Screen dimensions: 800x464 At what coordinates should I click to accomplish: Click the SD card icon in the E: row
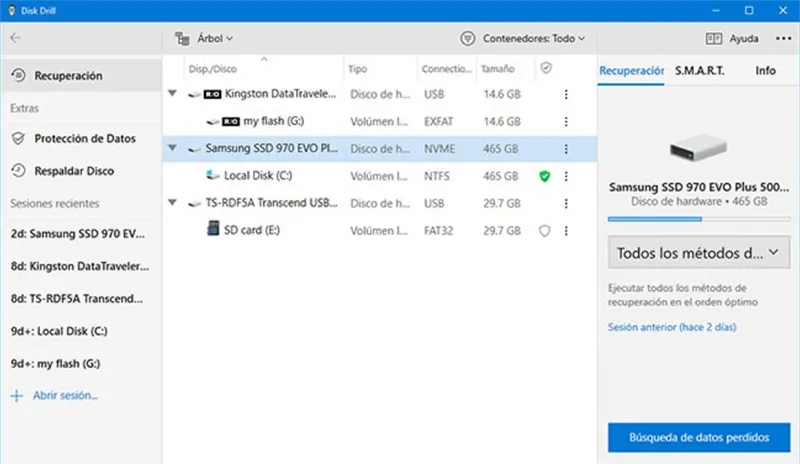[213, 228]
